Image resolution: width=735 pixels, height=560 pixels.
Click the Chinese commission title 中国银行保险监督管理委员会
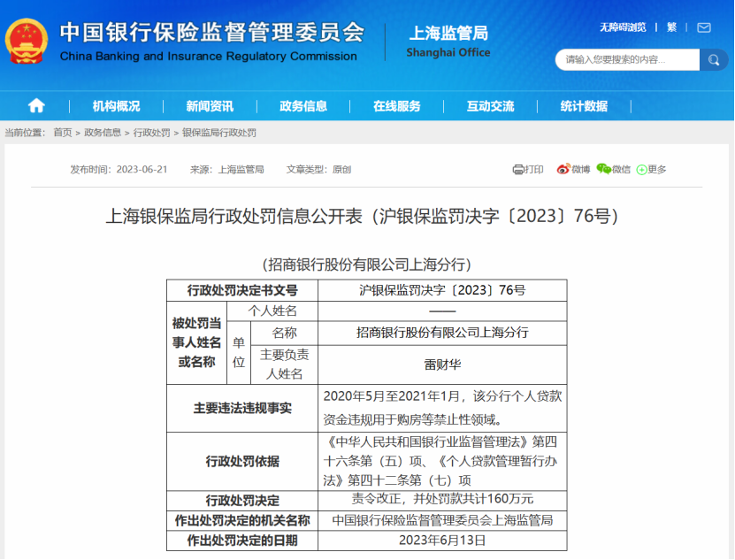point(212,33)
